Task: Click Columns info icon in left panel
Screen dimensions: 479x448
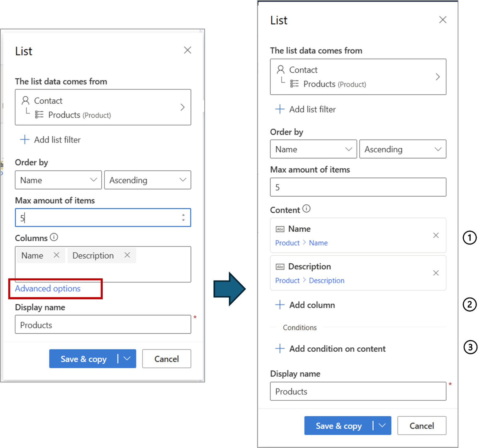Action: 54,237
